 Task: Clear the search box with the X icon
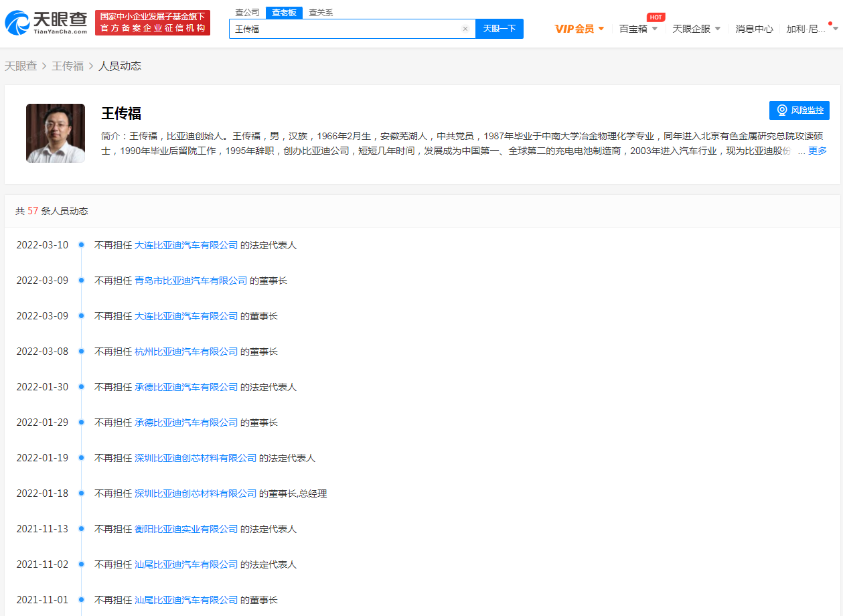(x=465, y=29)
